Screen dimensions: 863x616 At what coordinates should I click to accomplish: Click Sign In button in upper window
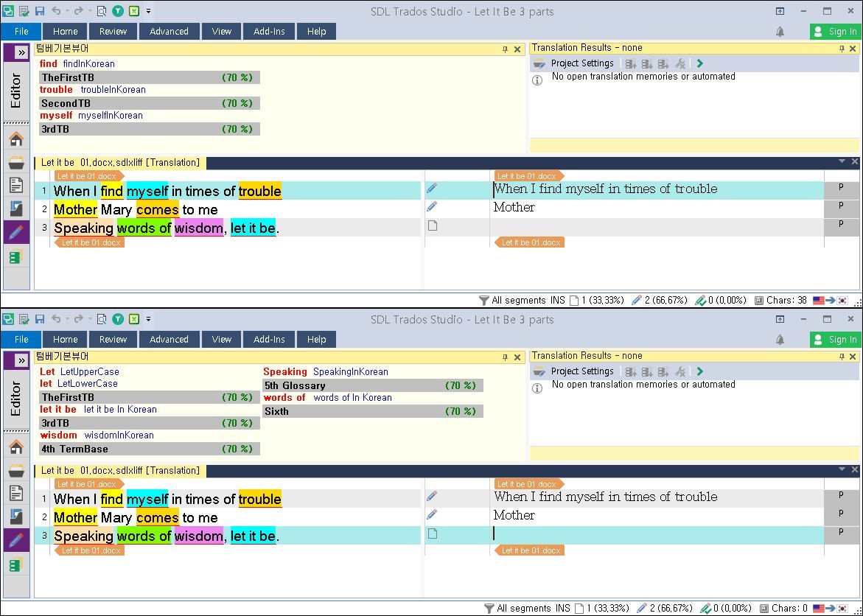click(836, 32)
